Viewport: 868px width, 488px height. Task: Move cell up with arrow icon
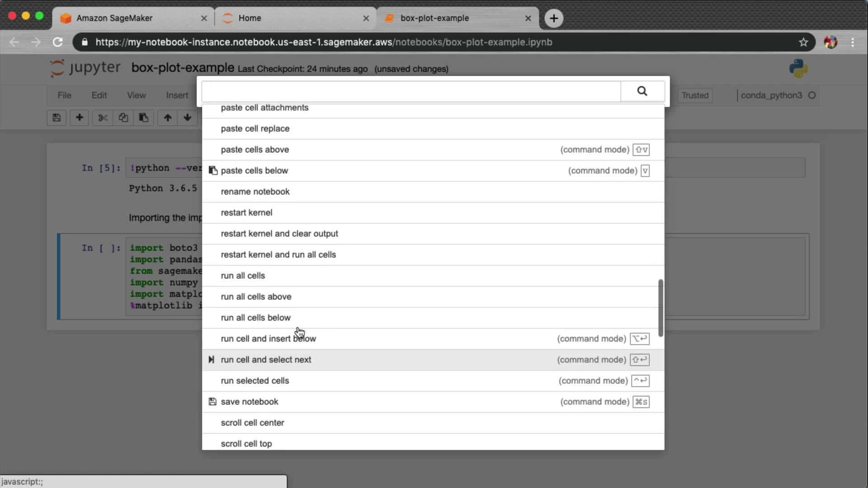coord(168,118)
